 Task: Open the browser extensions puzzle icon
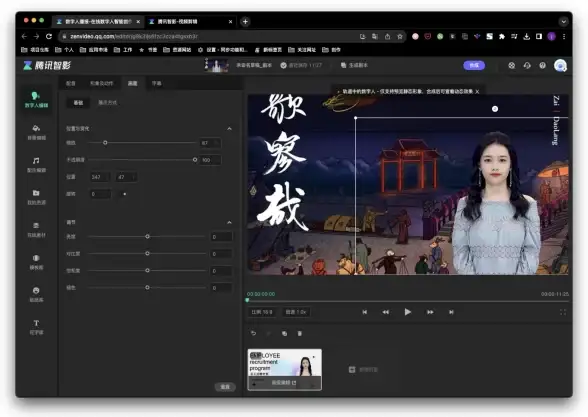[502, 36]
